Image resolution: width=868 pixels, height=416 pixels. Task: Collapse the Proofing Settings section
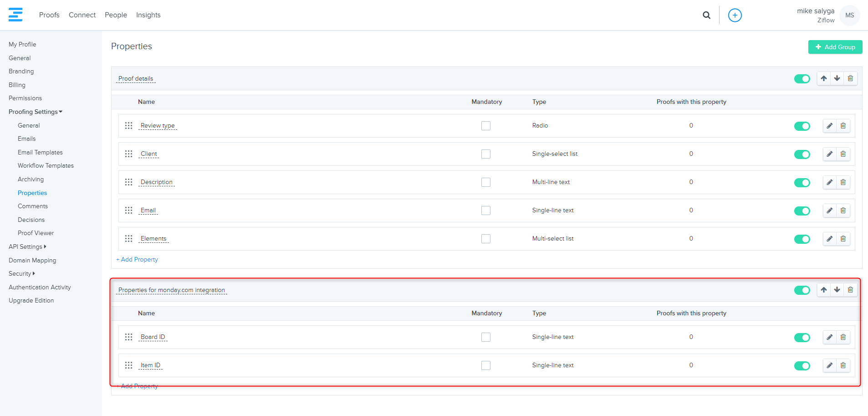(x=35, y=112)
